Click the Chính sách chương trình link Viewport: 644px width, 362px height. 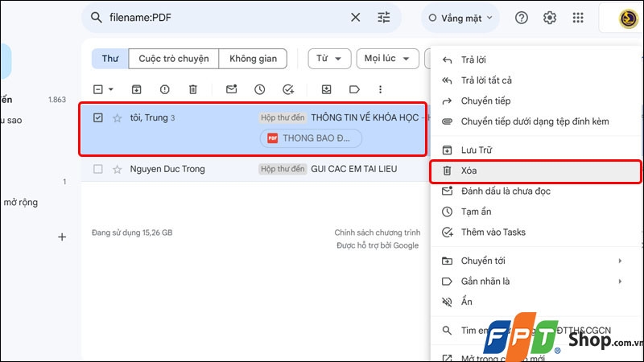(377, 232)
